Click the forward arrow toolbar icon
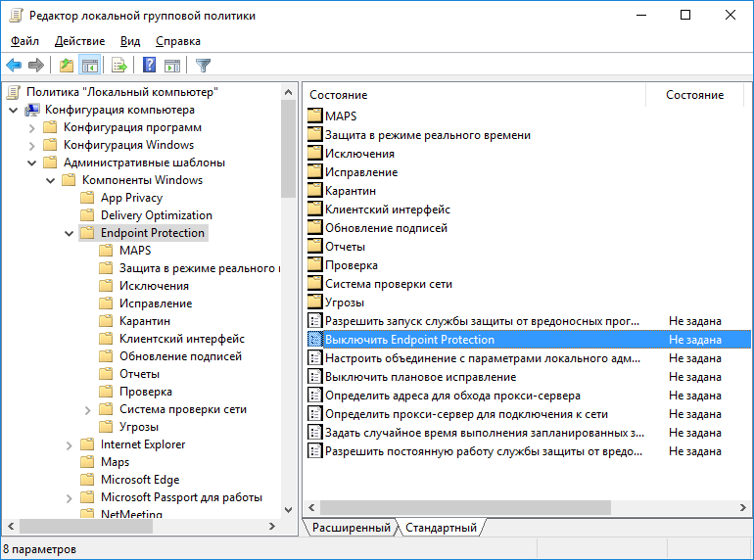The width and height of the screenshot is (754, 560). (36, 66)
